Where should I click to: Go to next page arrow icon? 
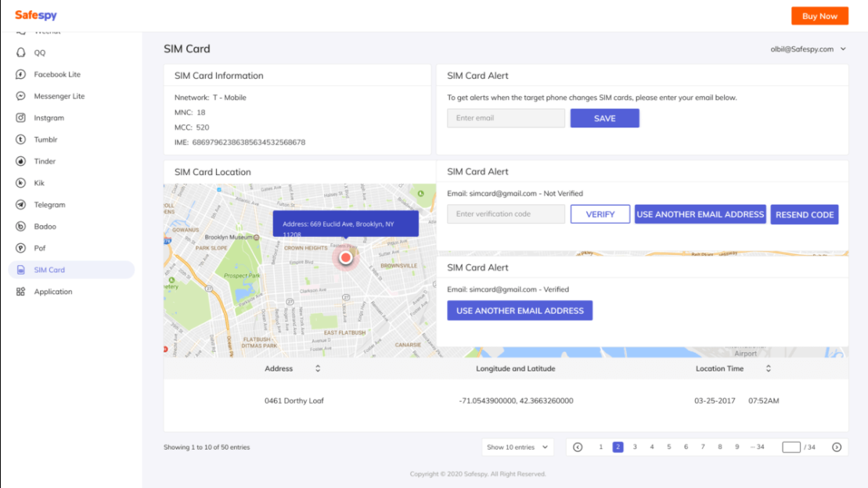tap(837, 447)
